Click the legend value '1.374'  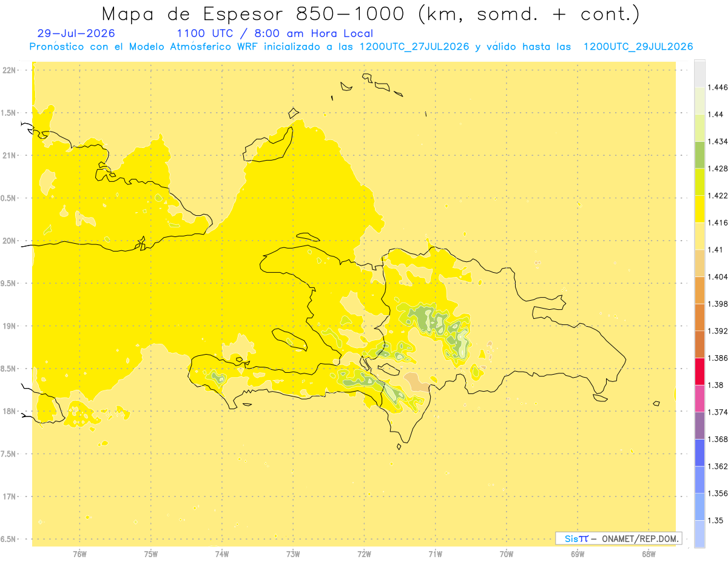718,412
